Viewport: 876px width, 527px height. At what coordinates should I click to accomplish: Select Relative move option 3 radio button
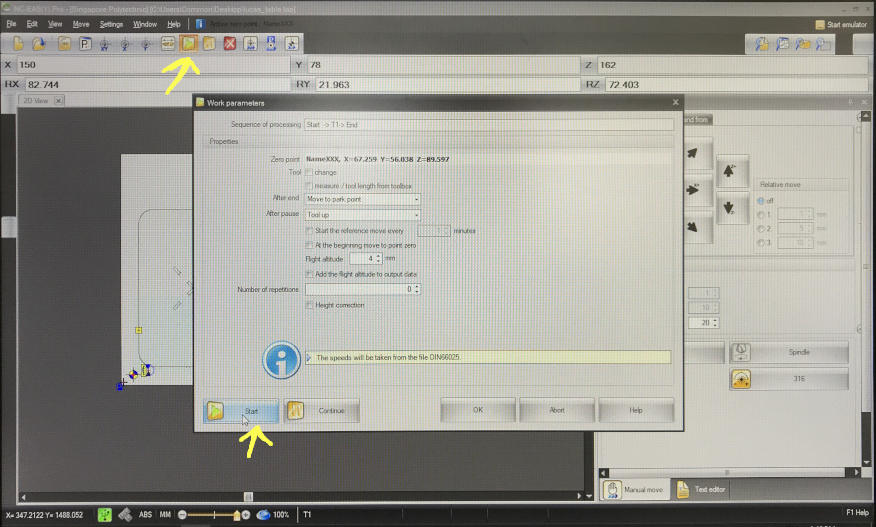[x=760, y=243]
